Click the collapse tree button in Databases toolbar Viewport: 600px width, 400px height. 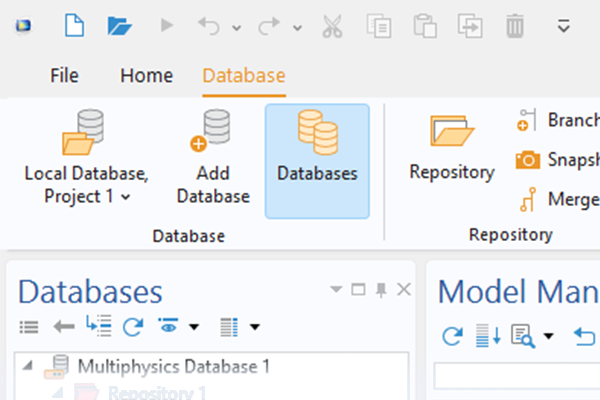coord(99,326)
